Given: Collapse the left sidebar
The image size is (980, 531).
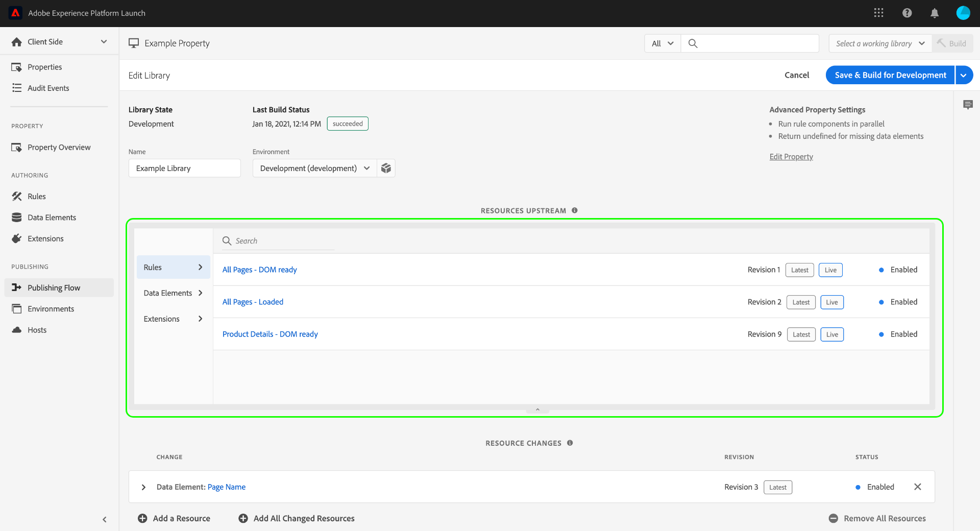Looking at the screenshot, I should point(105,519).
